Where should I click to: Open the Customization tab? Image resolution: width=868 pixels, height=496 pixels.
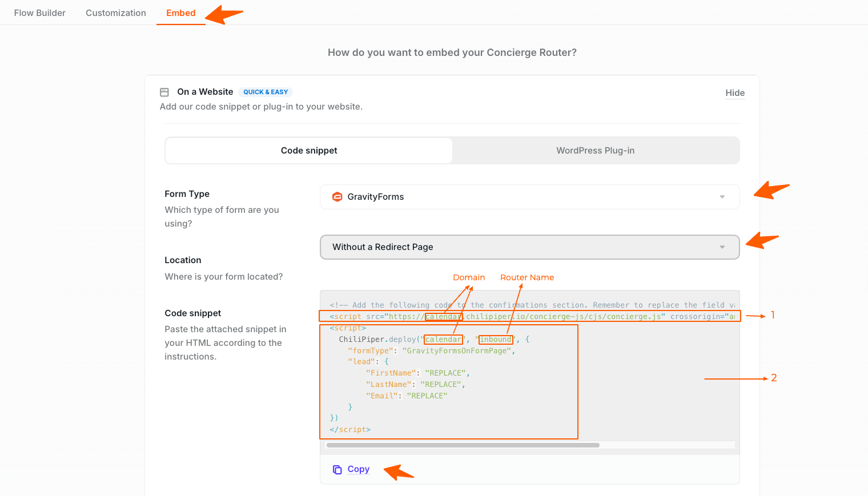pyautogui.click(x=116, y=13)
